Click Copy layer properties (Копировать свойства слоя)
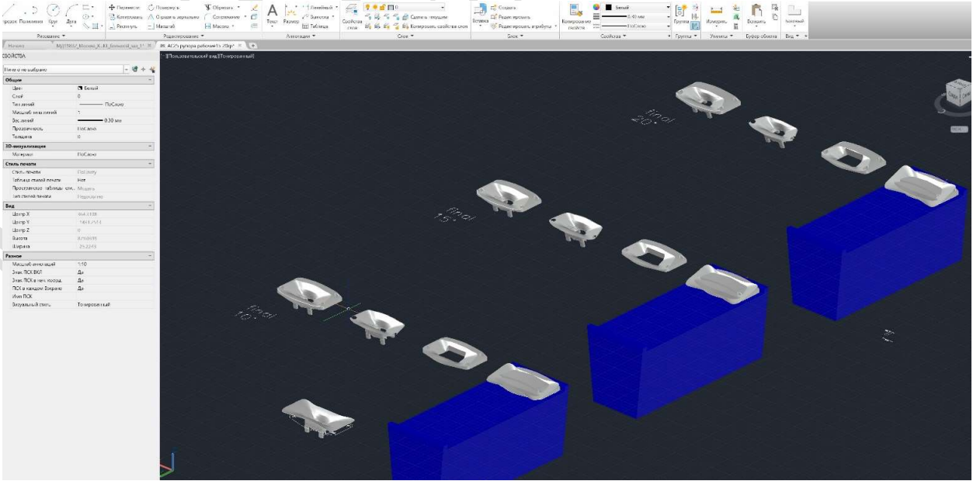980x481 pixels. 435,26
